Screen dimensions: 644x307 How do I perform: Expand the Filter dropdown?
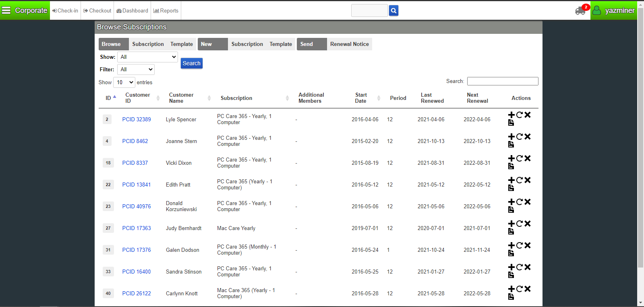point(136,70)
